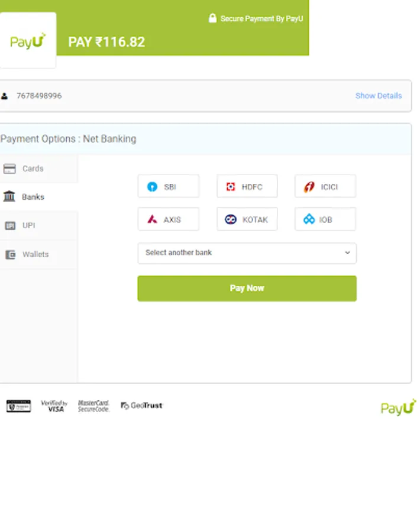
Task: Click the Show Details link
Action: pyautogui.click(x=378, y=96)
